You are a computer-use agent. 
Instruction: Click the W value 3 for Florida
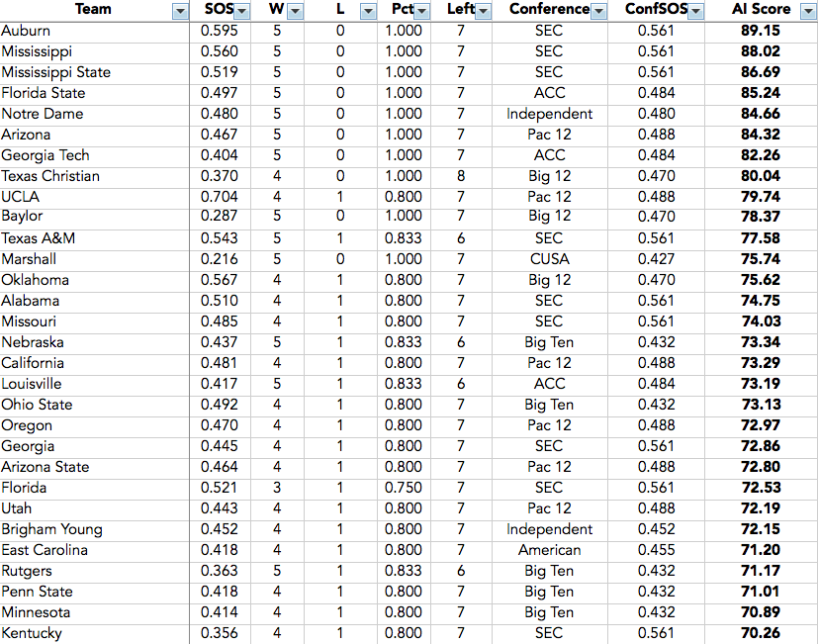click(x=277, y=488)
